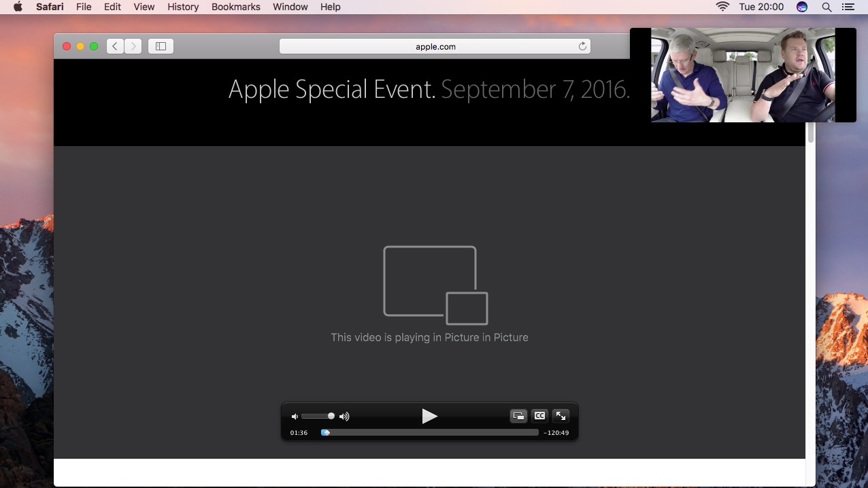Open Notification Center list icon
868x488 pixels.
(848, 7)
